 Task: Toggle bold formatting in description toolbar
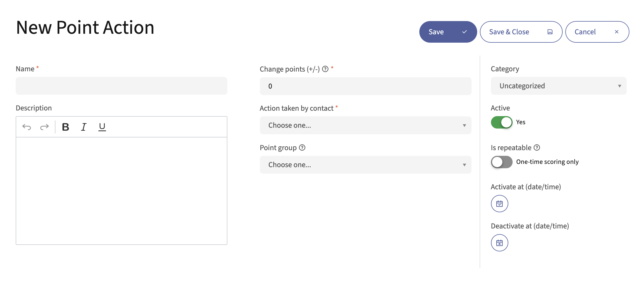(x=65, y=127)
